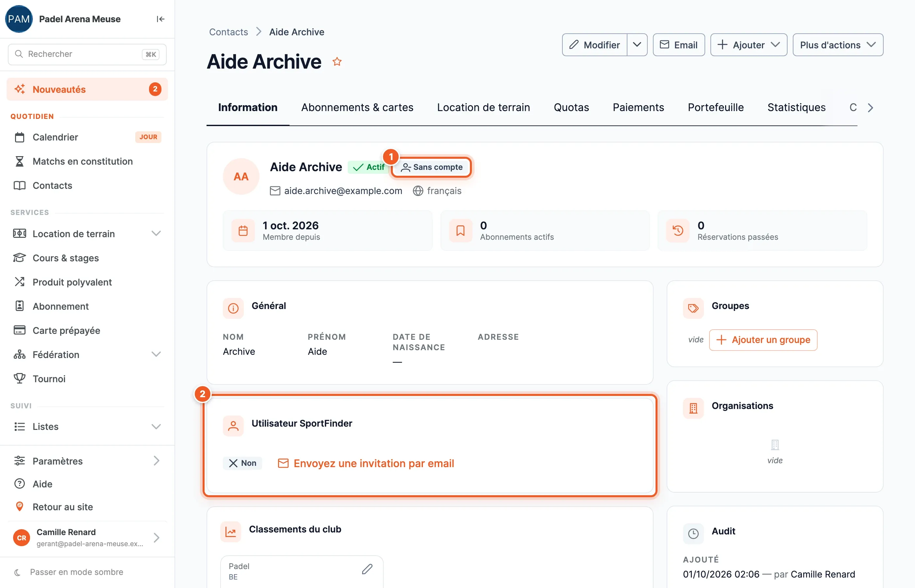Click the Carte prépayée card icon

click(20, 330)
